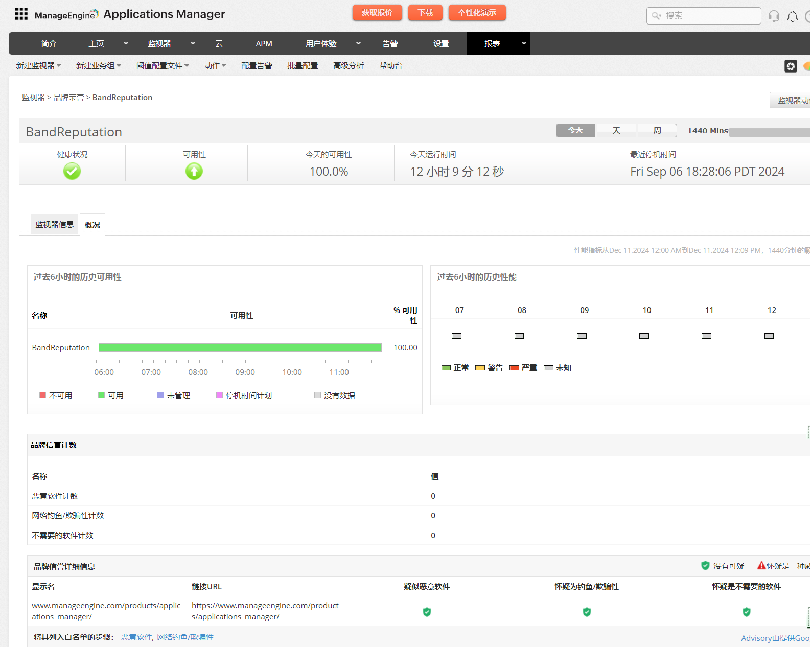Open the 恶意软件 whitelist link

pos(136,637)
